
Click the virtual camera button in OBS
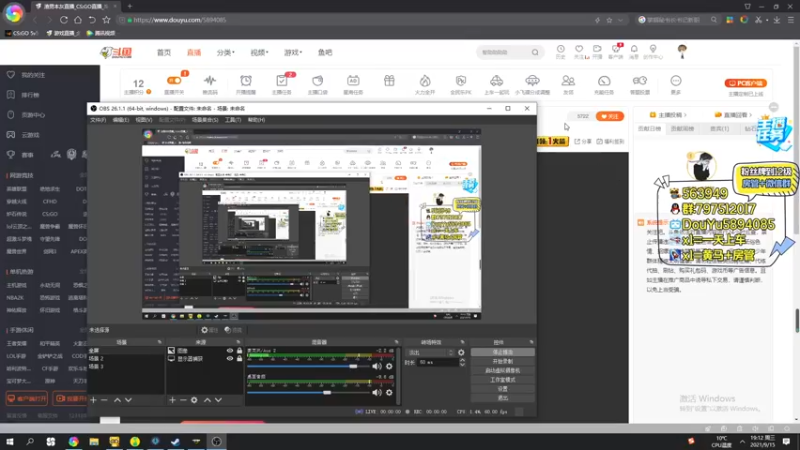(x=503, y=370)
